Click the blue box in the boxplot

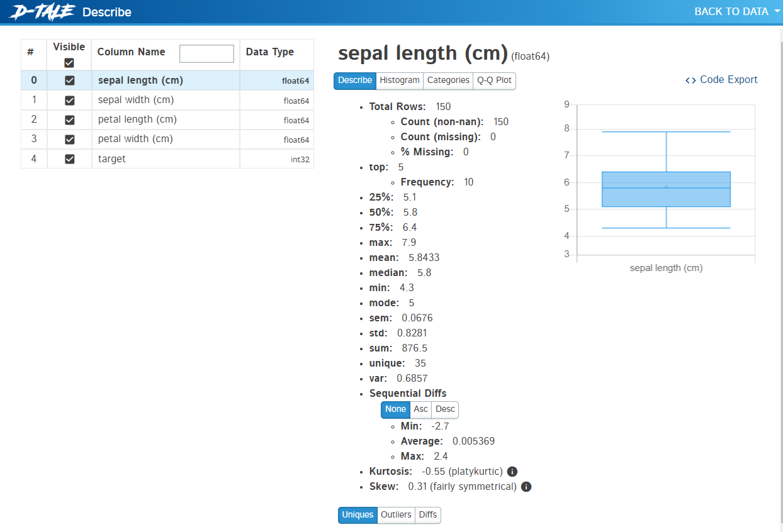(666, 189)
